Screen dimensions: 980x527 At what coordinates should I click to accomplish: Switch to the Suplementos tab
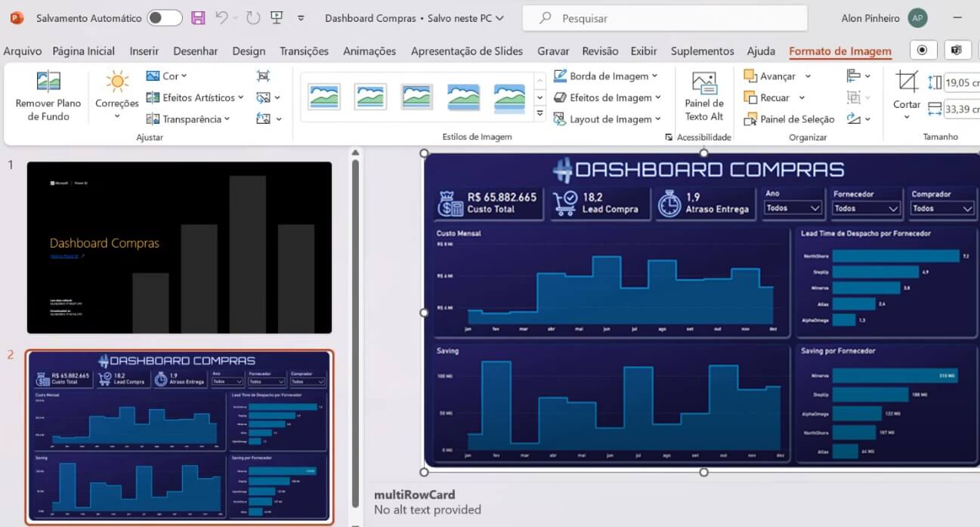(703, 51)
